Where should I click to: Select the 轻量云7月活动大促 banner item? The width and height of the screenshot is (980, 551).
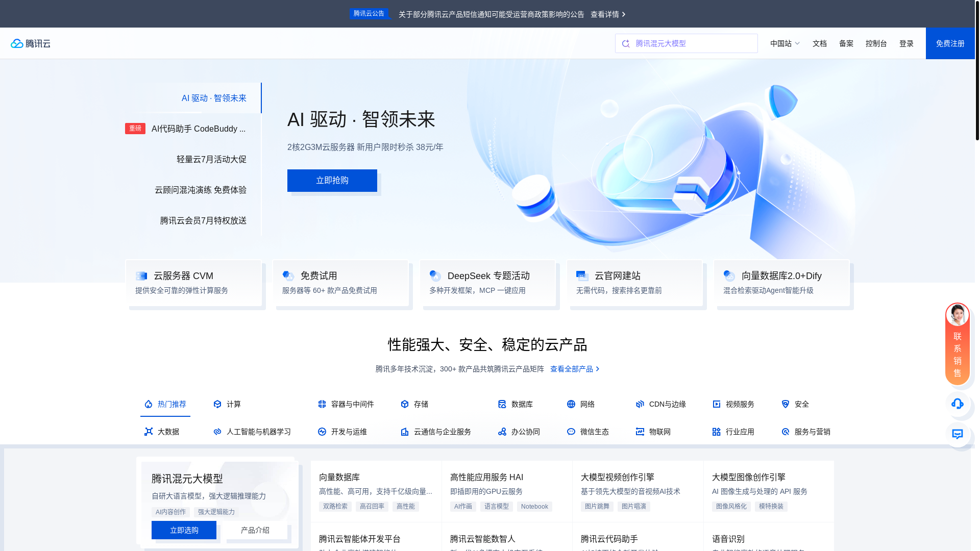(211, 159)
